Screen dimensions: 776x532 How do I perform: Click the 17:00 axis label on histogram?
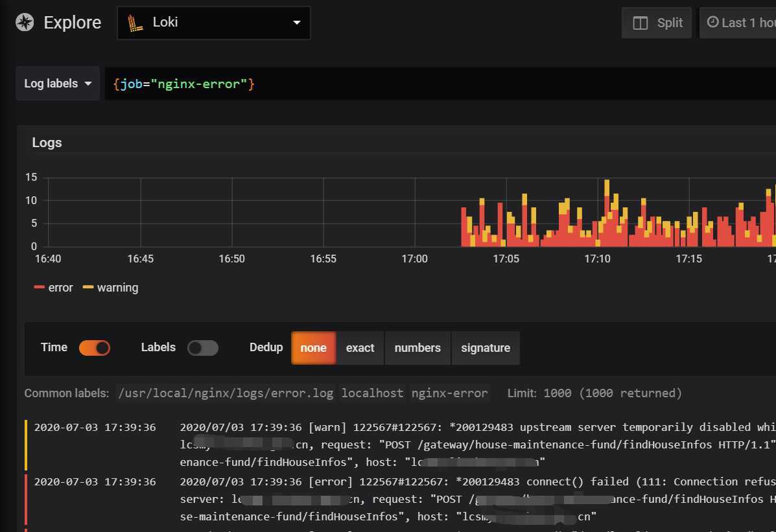point(414,259)
